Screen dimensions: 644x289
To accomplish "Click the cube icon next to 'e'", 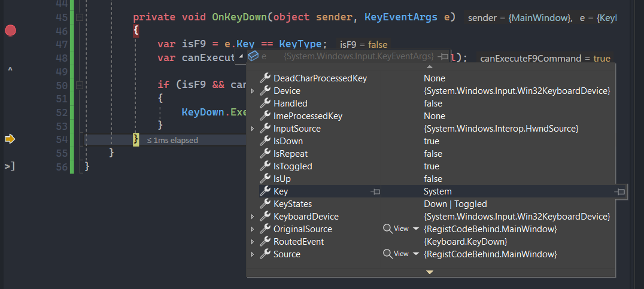I will click(253, 56).
